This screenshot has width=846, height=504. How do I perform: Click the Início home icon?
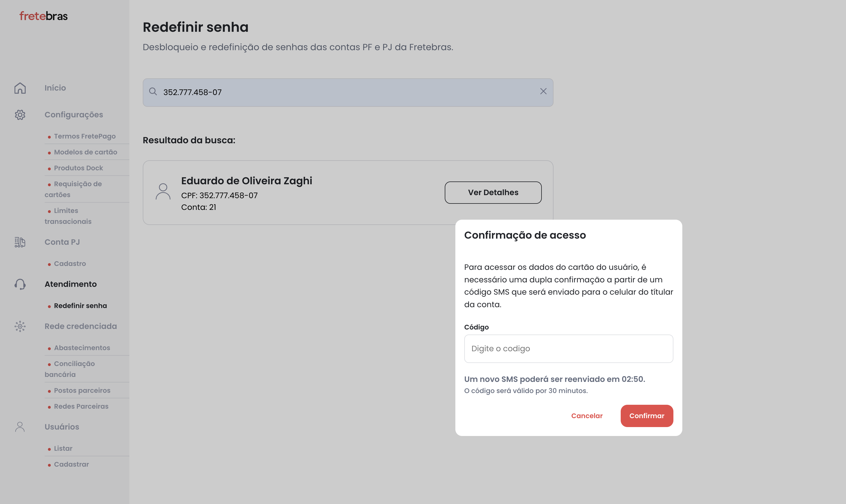tap(20, 88)
